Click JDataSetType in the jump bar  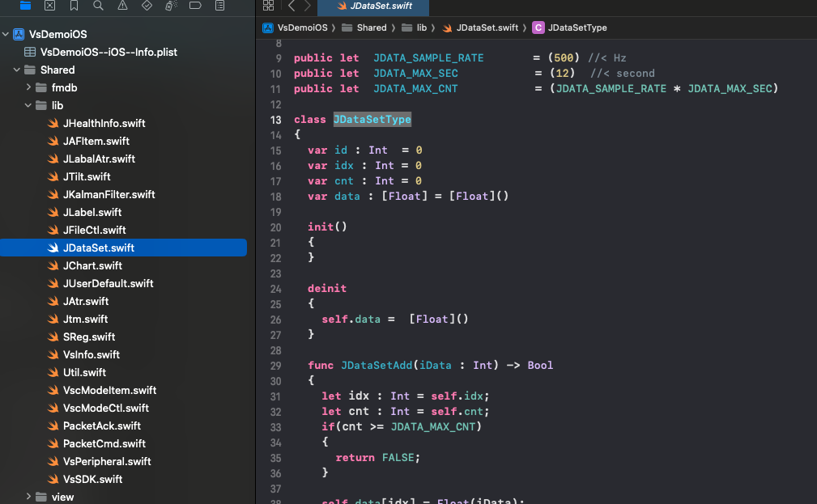(x=577, y=28)
